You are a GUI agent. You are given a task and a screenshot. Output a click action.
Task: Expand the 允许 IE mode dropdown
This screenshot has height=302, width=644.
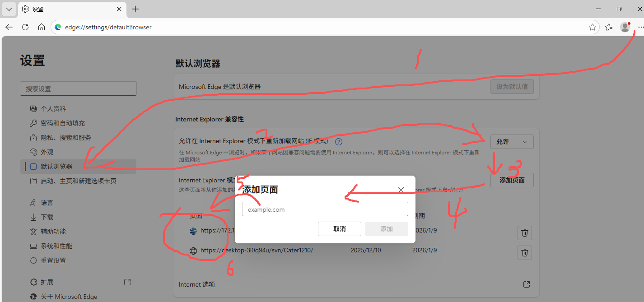pyautogui.click(x=512, y=142)
